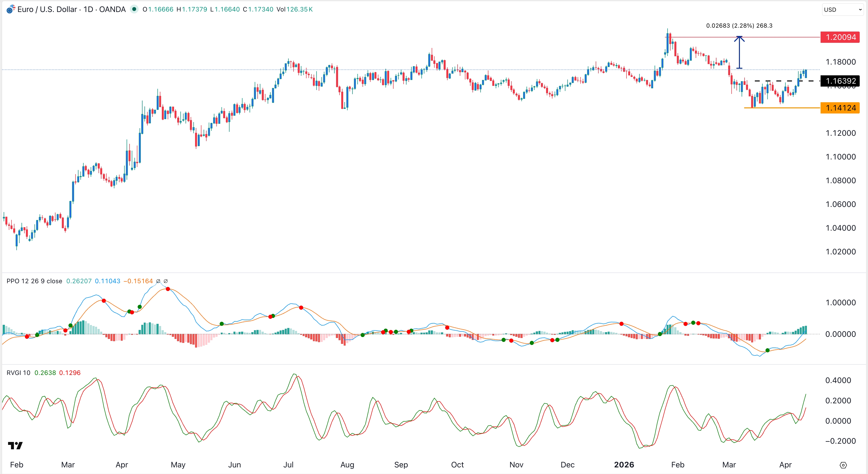
Task: Click the volume value Vol 126.35K
Action: click(295, 10)
